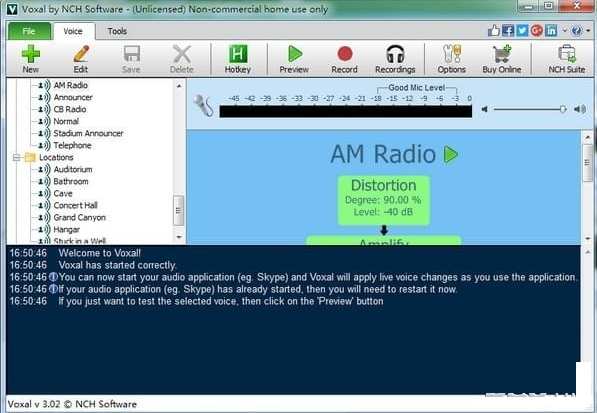Screen dimensions: 597x413
Task: Click the thumbs-up like icon
Action: pyautogui.click(x=494, y=30)
